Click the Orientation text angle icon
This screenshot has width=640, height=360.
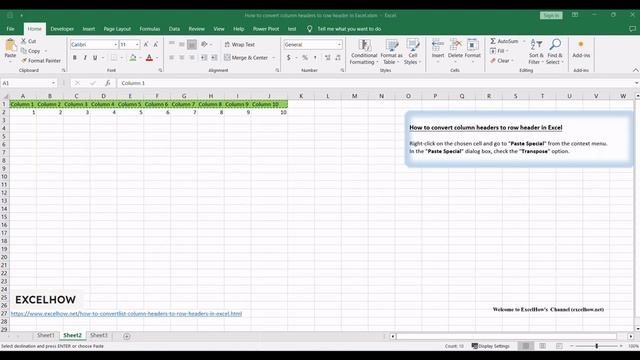pyautogui.click(x=204, y=44)
